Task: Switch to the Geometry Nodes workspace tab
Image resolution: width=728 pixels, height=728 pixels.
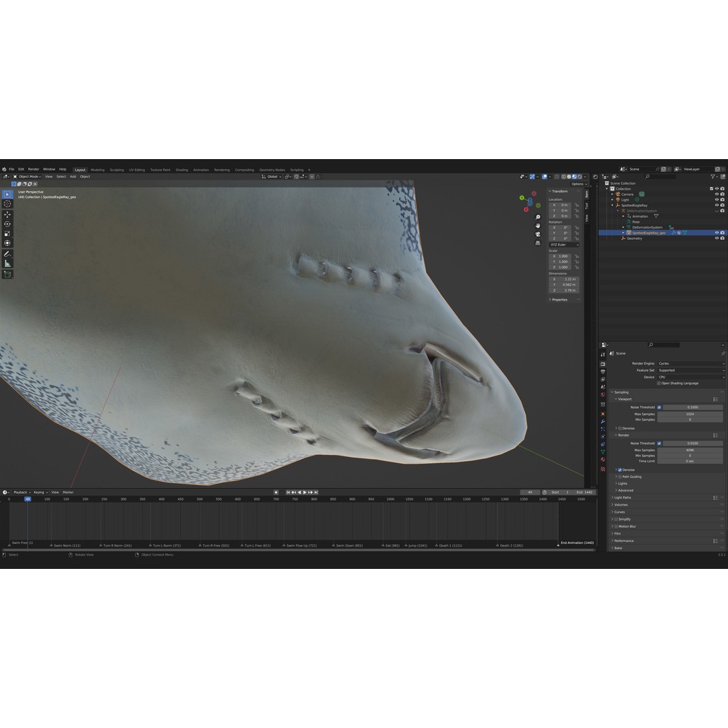Action: tap(272, 170)
